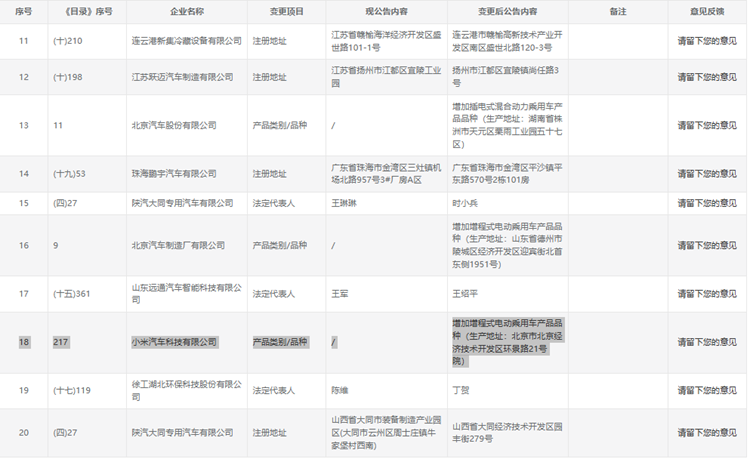Click feedback link for row 11

tap(706, 41)
